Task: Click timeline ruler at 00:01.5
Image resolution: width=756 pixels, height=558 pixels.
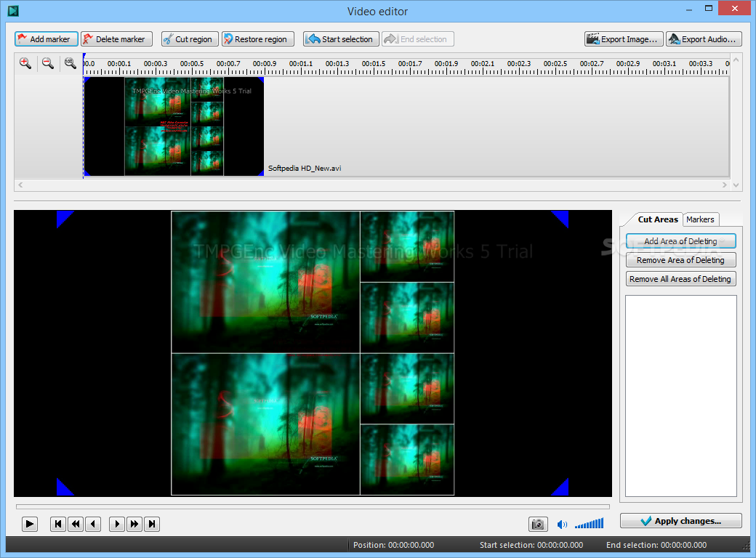Action: coord(374,64)
